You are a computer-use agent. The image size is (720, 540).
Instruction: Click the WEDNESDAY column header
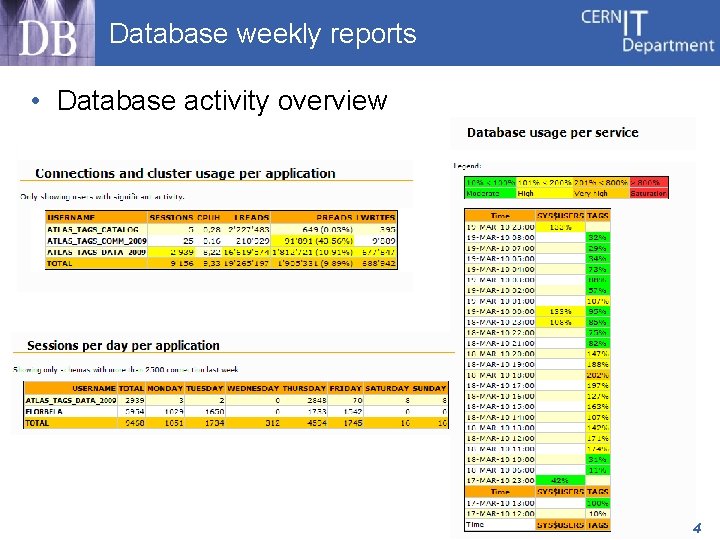pos(253,388)
